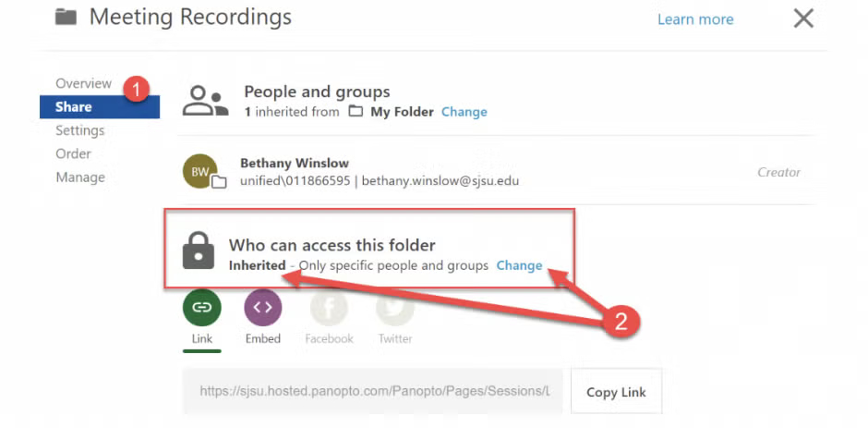Click the lock icon for folder access
Viewport: 868px width, 428px height.
coord(198,251)
